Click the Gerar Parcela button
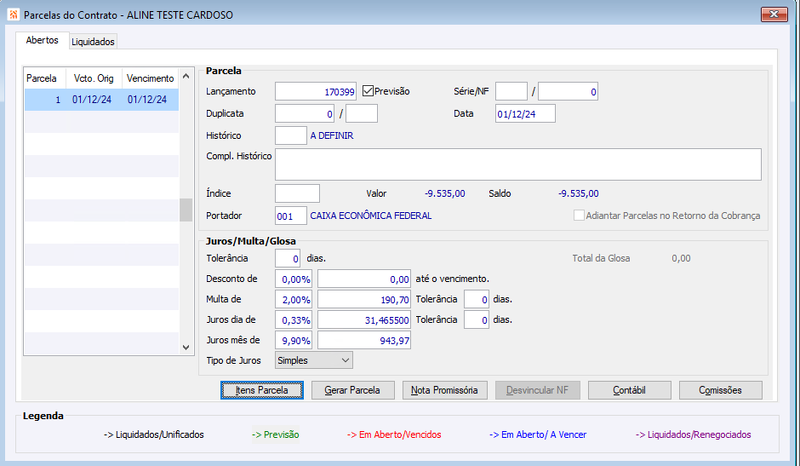 [x=353, y=390]
